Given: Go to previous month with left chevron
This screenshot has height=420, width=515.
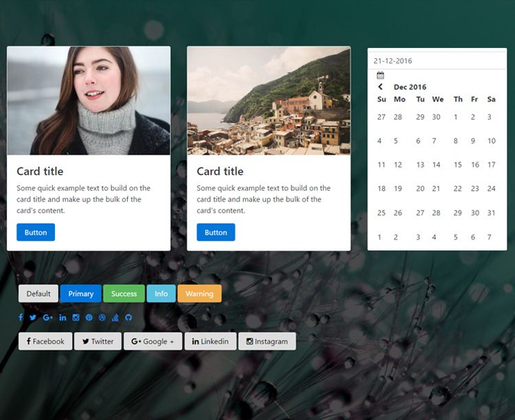Looking at the screenshot, I should [380, 86].
